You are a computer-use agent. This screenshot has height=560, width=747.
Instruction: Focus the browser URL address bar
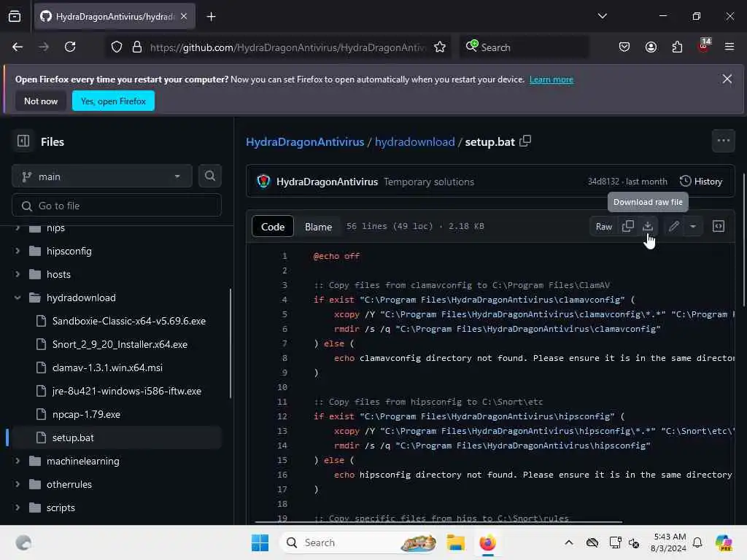click(287, 47)
